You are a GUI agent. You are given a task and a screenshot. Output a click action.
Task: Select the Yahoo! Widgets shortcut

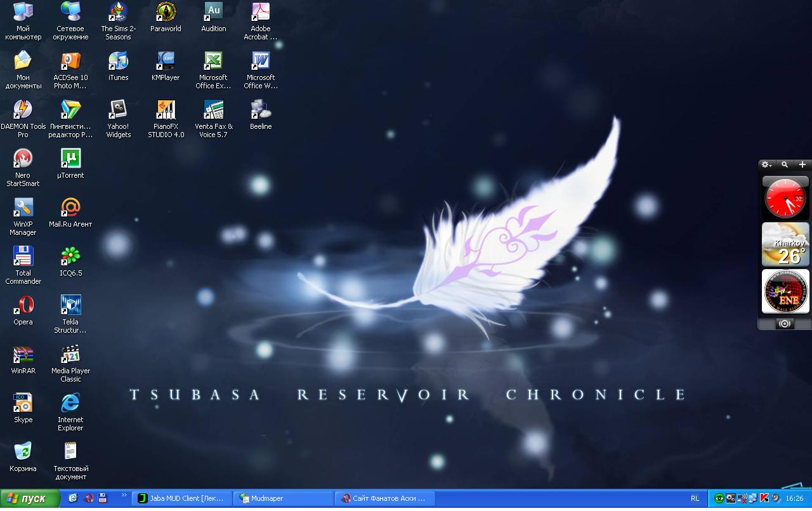click(x=118, y=119)
